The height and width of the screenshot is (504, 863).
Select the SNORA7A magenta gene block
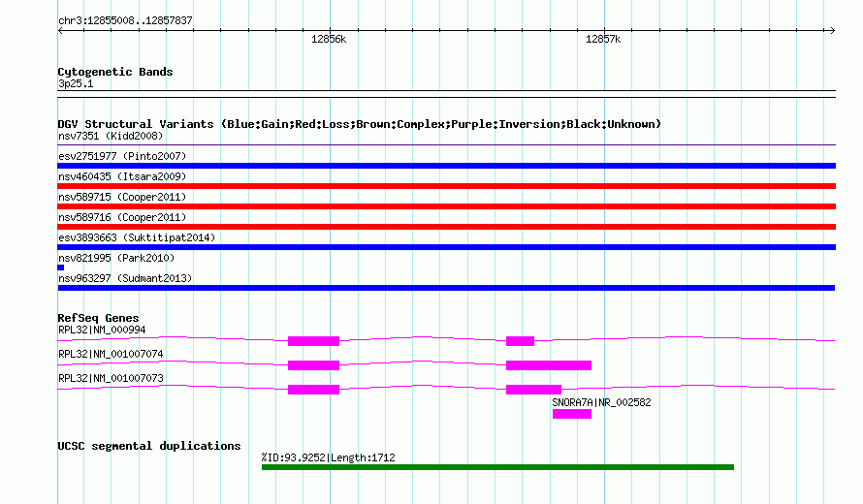(572, 414)
